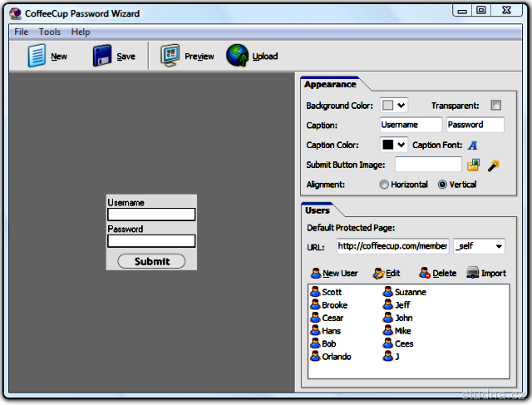532x405 pixels.
Task: Expand the Background Color dropdown
Action: pyautogui.click(x=402, y=106)
